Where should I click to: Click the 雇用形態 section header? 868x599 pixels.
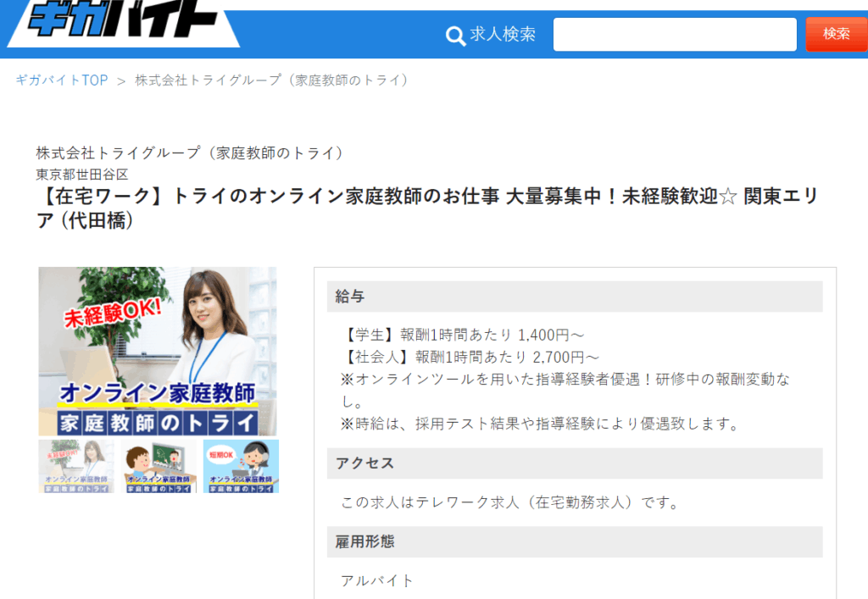tap(575, 542)
